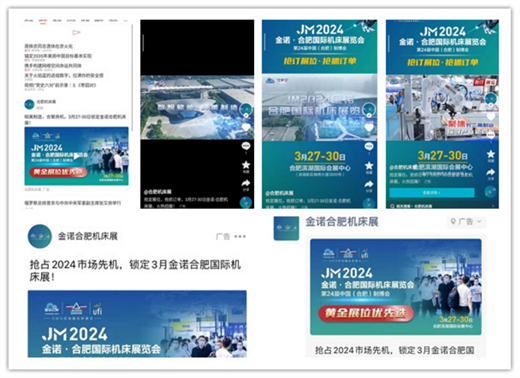
Task: Open the news item at the feed's bottom
Action: point(72,203)
